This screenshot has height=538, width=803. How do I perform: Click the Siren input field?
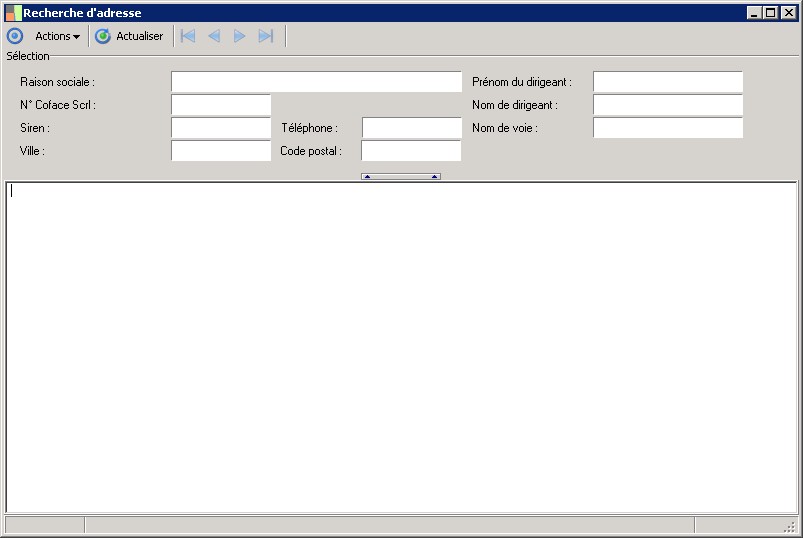pyautogui.click(x=221, y=128)
